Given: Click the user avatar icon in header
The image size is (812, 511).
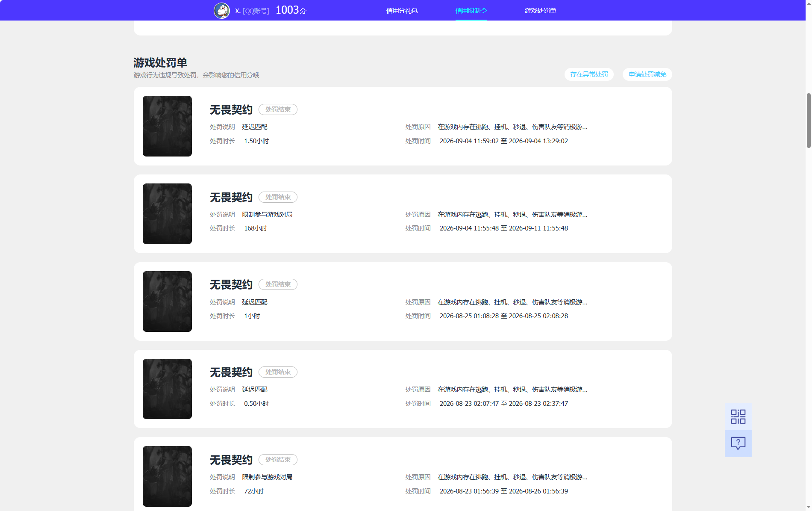Looking at the screenshot, I should (x=221, y=10).
